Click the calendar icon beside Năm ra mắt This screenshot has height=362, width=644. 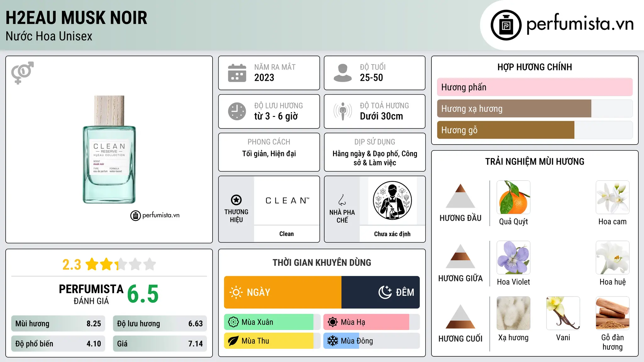[237, 73]
